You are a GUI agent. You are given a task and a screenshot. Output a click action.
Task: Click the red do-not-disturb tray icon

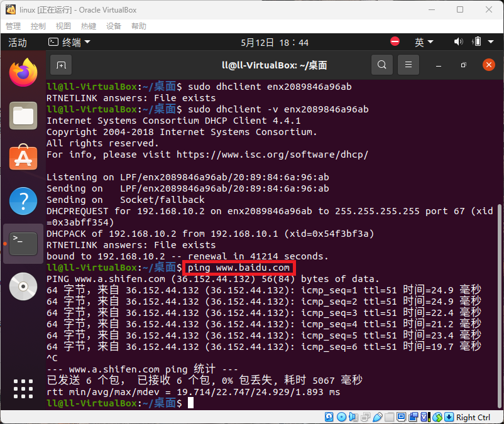[x=395, y=41]
